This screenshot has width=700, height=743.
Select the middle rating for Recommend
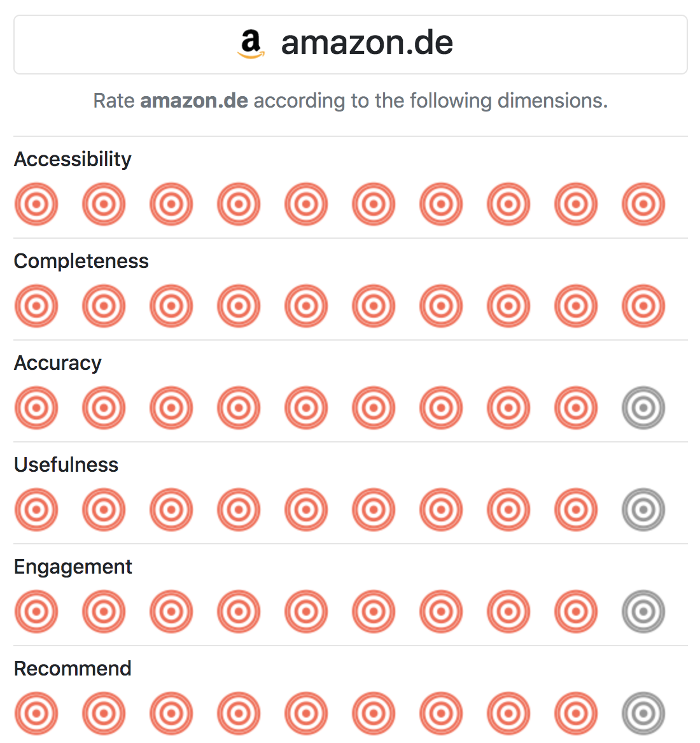point(306,713)
